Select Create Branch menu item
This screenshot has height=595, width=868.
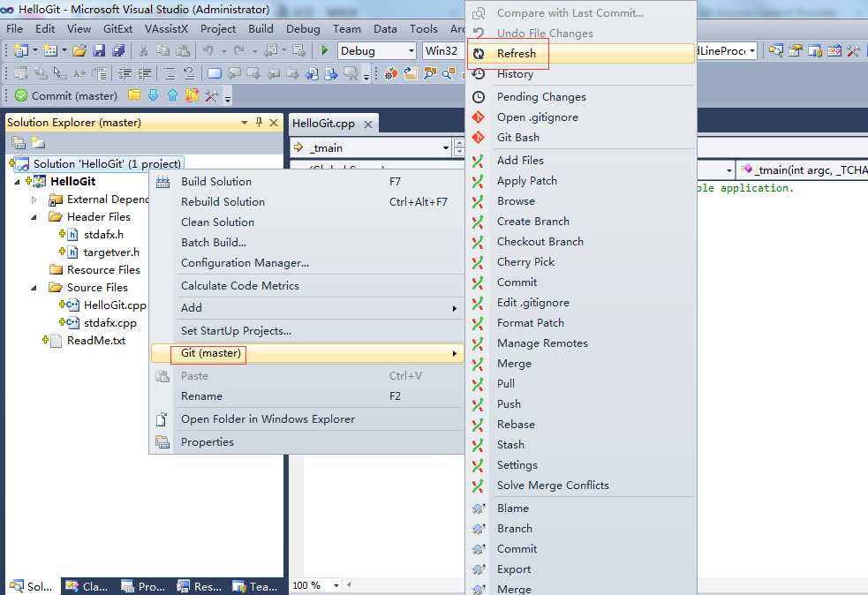pos(581,222)
